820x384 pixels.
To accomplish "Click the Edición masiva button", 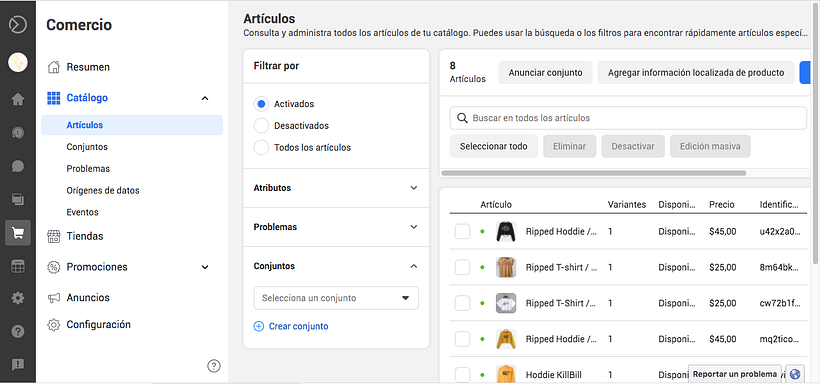I will tap(710, 146).
